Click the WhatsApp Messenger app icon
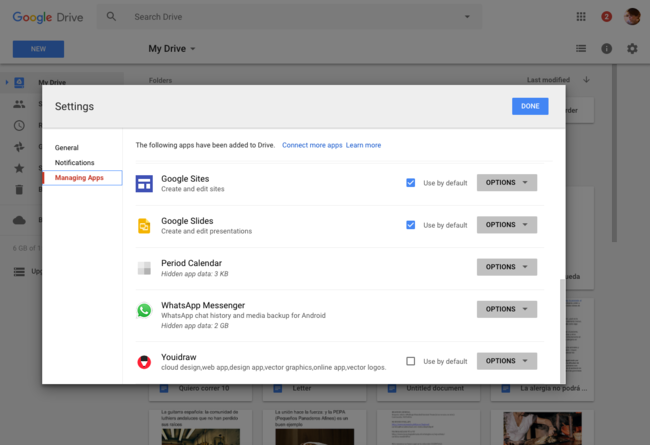 pos(144,310)
